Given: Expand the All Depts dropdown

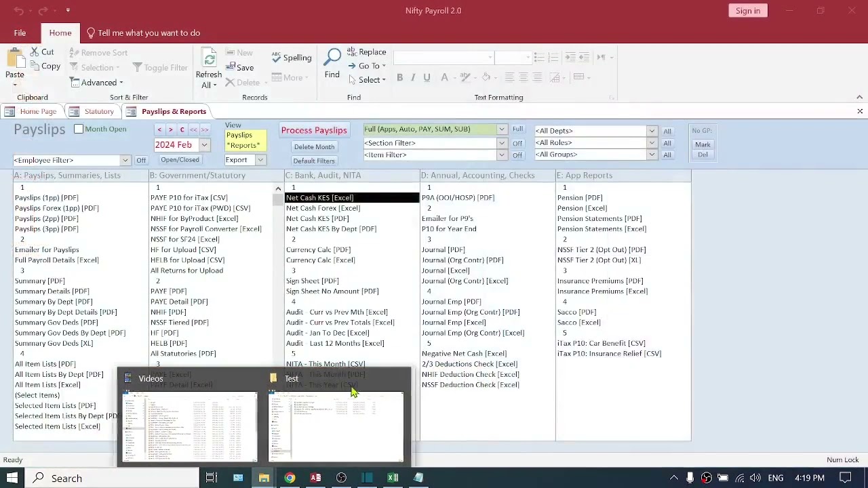Looking at the screenshot, I should tap(652, 131).
